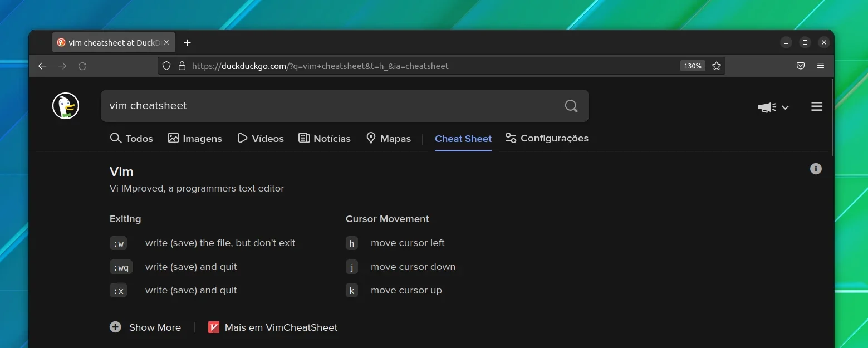Image resolution: width=868 pixels, height=348 pixels.
Task: Switch to the Imagens results tab
Action: pos(195,138)
